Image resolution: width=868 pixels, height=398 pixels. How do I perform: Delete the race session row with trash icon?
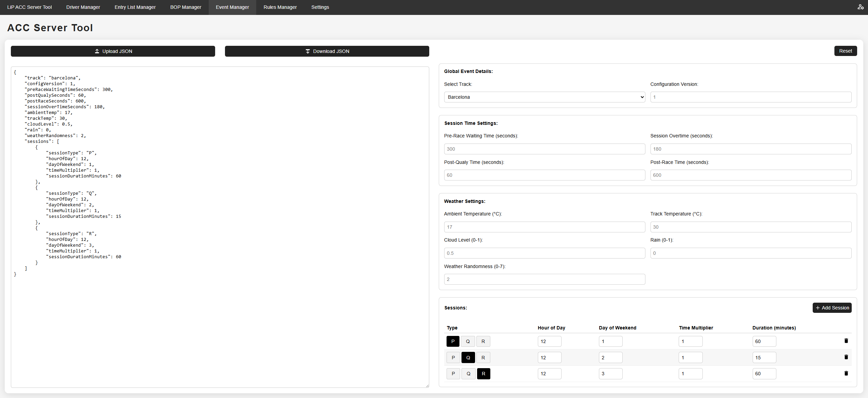(x=846, y=374)
